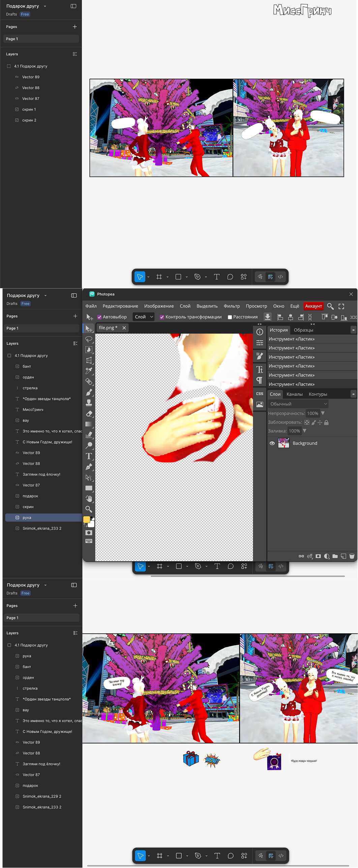Viewport: 358px width, 868px height.
Task: Select the Hand tool in Photopea
Action: click(89, 498)
